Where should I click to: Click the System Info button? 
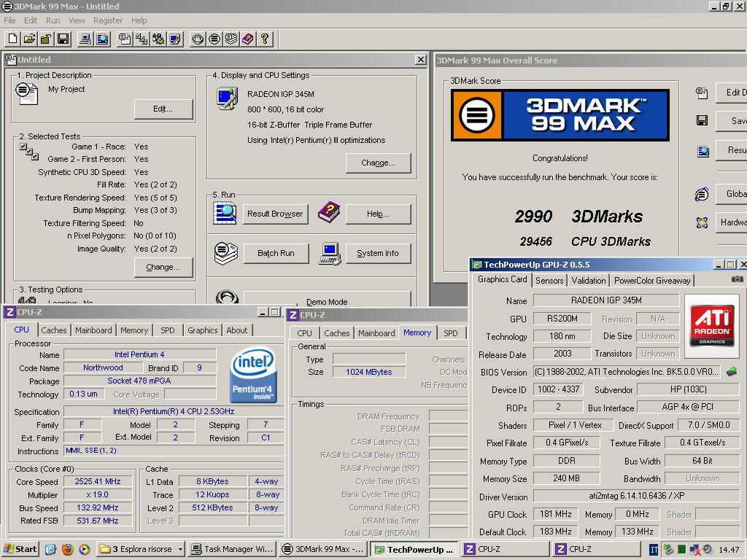click(378, 253)
